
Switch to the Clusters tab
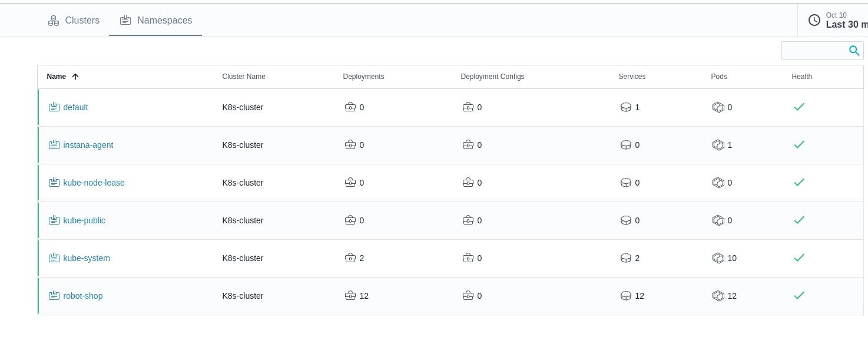tap(74, 21)
